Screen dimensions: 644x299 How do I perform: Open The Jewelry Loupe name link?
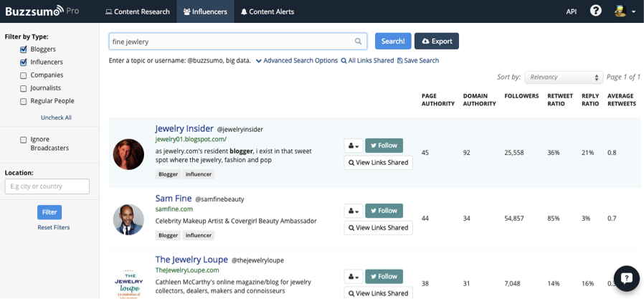point(191,260)
